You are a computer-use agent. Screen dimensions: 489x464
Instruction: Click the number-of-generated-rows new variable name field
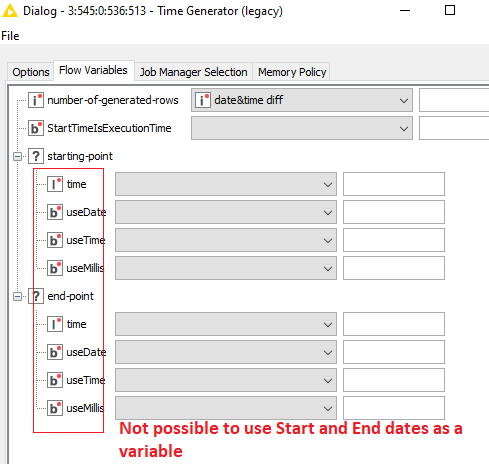pos(454,100)
